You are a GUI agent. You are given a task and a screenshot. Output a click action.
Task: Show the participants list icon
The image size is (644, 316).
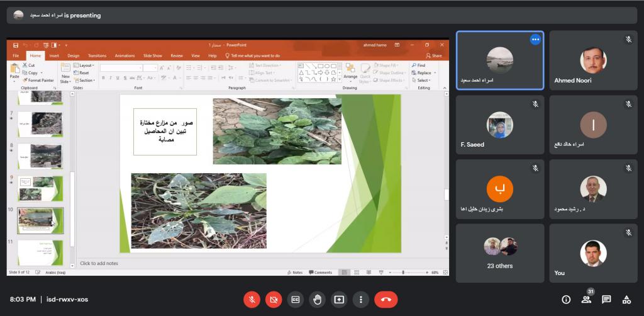(586, 300)
